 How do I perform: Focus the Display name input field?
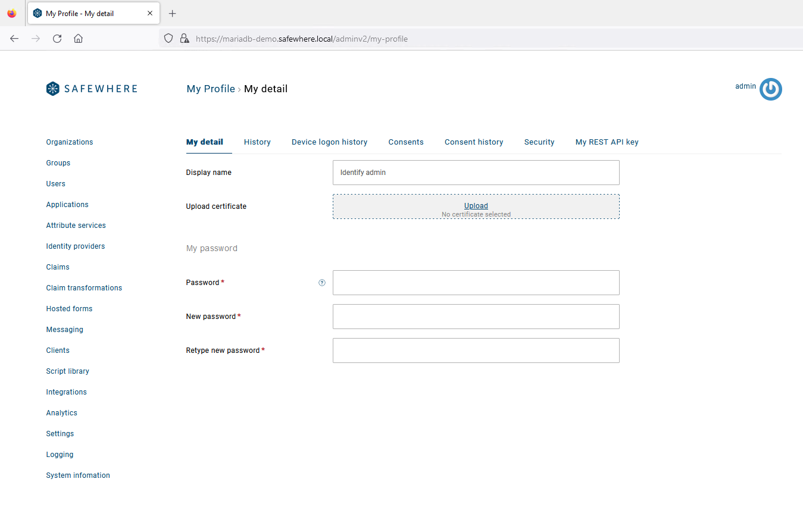(x=476, y=173)
